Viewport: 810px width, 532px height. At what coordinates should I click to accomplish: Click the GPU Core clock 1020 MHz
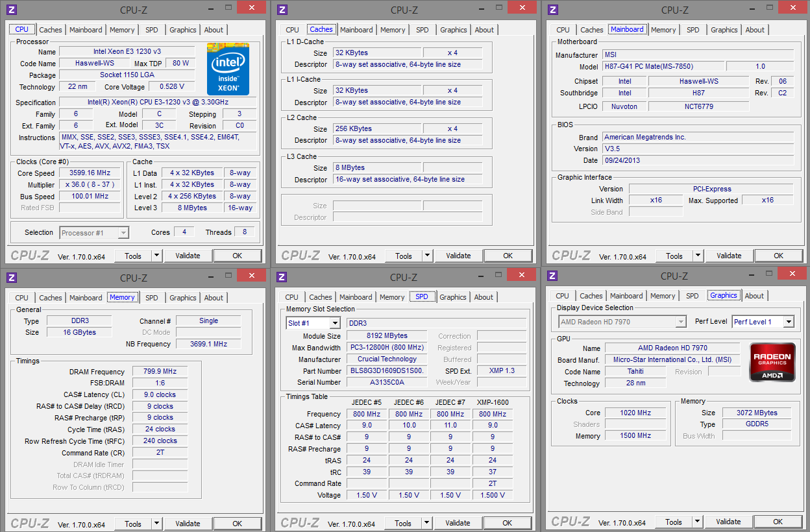(x=636, y=413)
